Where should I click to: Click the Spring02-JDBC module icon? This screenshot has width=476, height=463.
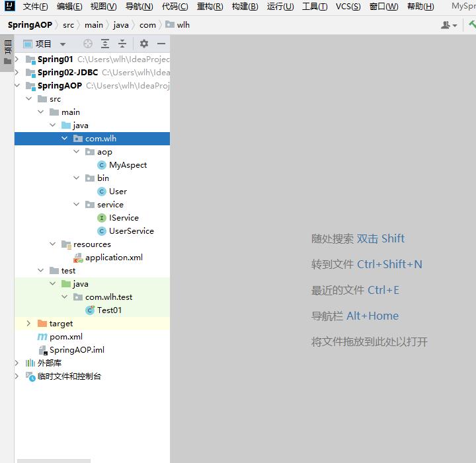click(30, 73)
